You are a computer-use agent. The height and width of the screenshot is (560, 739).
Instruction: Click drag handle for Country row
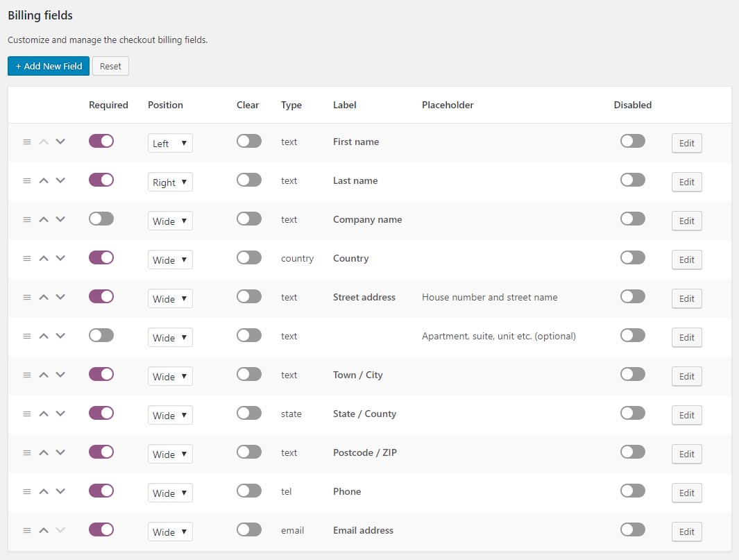[27, 258]
